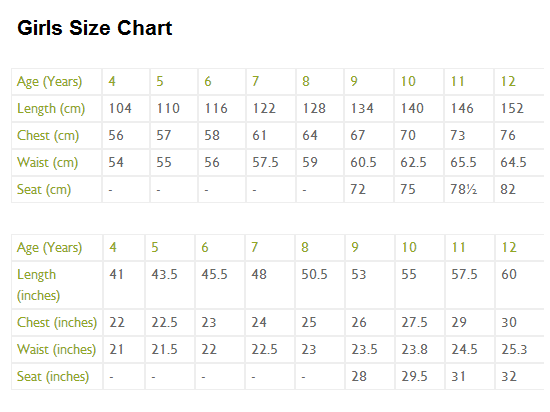The image size is (550, 412).
Task: Click the Girls Size Chart heading
Action: pos(95,28)
